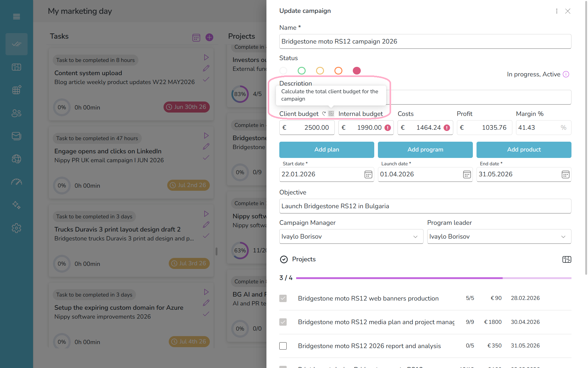Click the Jun 30th 26 due date badge
The height and width of the screenshot is (368, 588).
pos(187,107)
